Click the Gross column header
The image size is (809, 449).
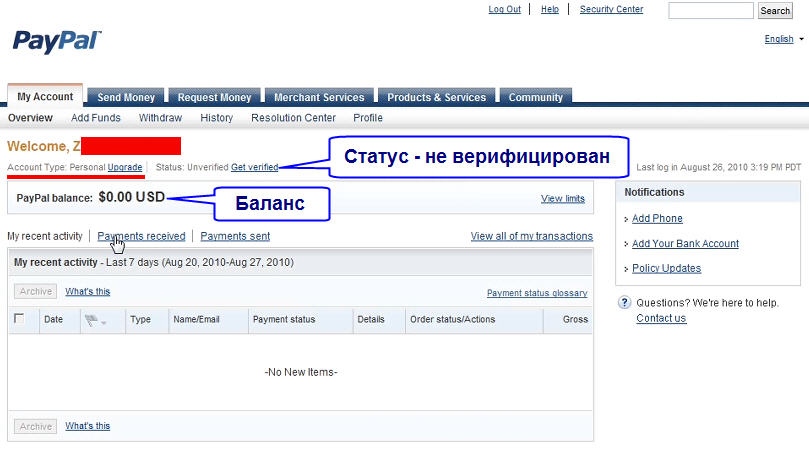(x=575, y=319)
